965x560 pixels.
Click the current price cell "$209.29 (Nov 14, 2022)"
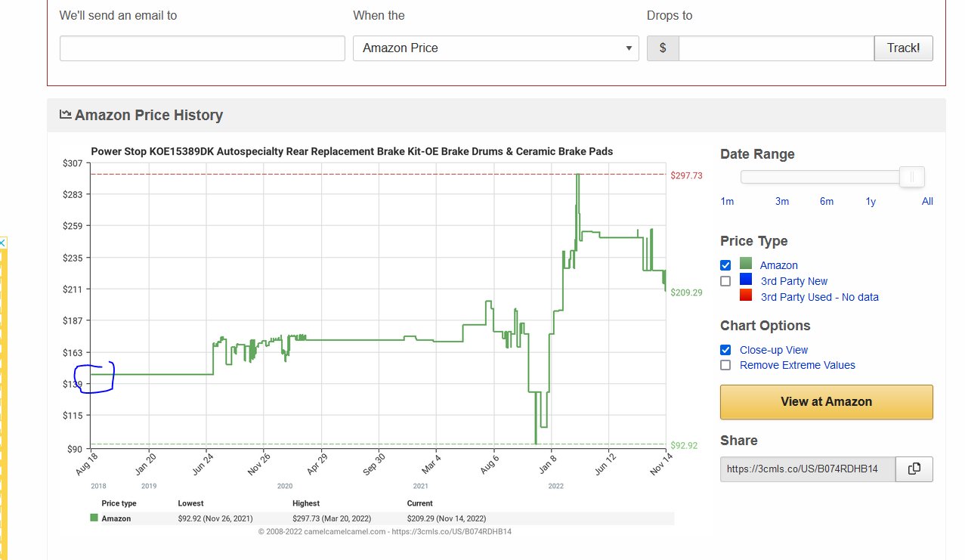[x=447, y=518]
